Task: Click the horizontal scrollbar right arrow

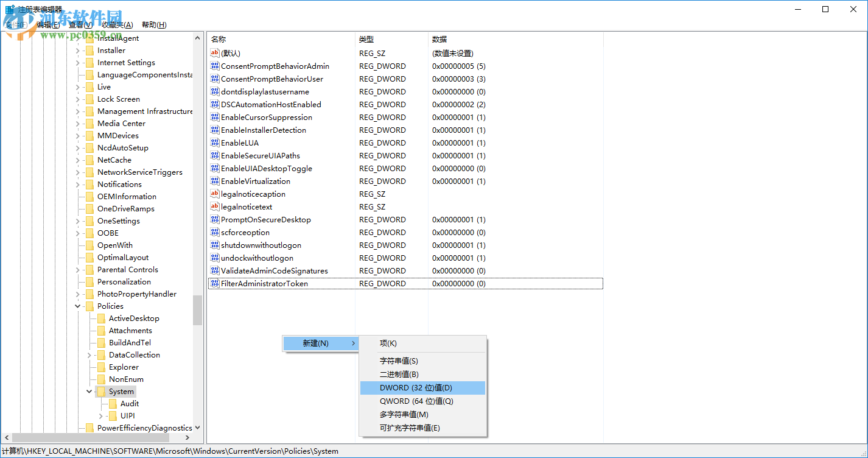Action: 187,437
